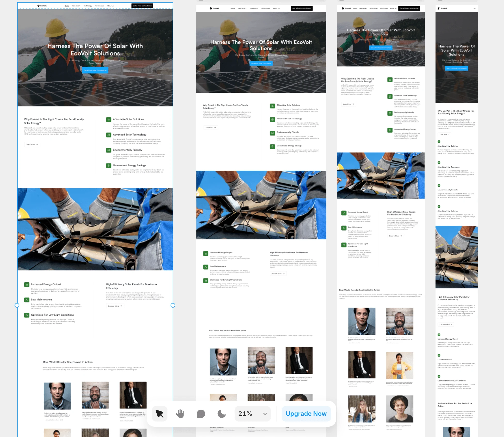This screenshot has width=504, height=437.
Task: Select first testimonial portrait in leftmost frame
Action: tap(57, 396)
